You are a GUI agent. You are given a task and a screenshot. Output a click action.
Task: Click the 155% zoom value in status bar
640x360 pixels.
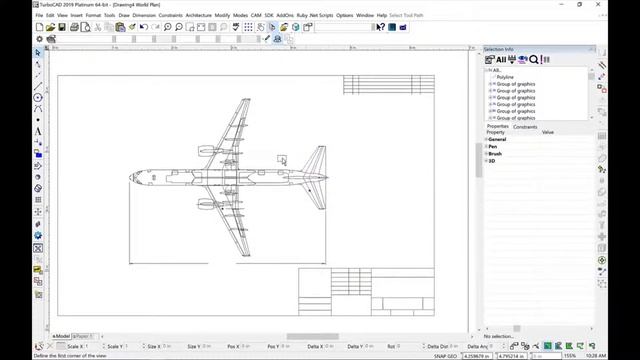(x=570, y=356)
